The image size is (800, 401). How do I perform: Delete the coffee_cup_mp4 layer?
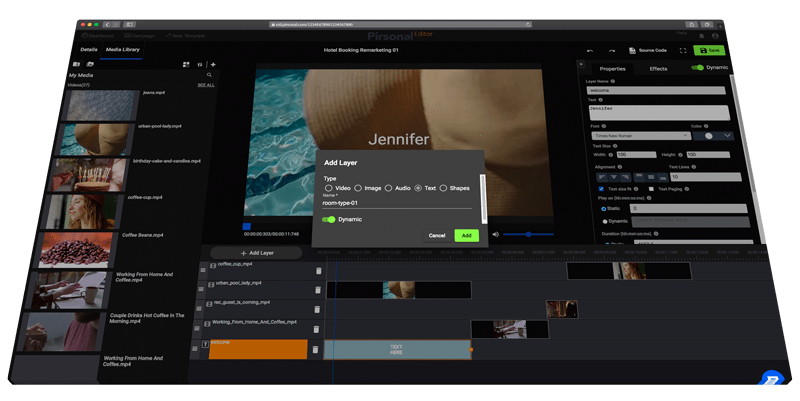coord(319,271)
